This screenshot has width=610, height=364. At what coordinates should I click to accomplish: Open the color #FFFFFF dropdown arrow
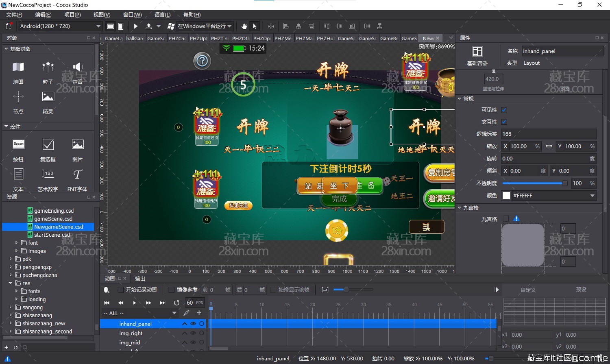(x=592, y=196)
